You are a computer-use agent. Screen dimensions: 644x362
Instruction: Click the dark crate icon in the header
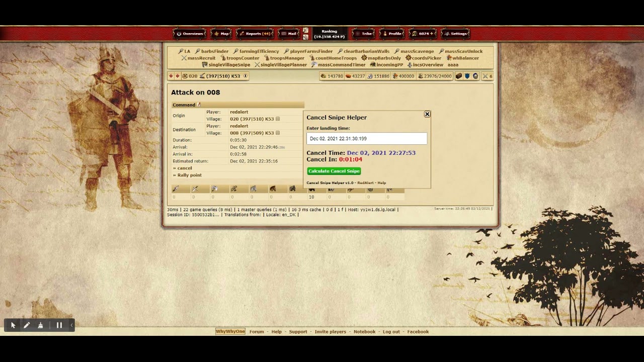pyautogui.click(x=459, y=76)
